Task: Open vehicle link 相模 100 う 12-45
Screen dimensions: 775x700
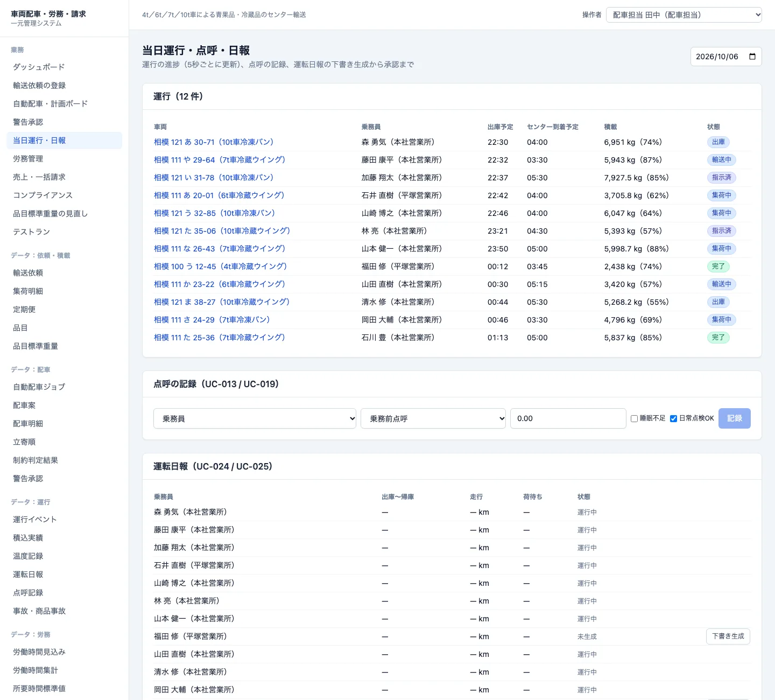Action: [221, 267]
